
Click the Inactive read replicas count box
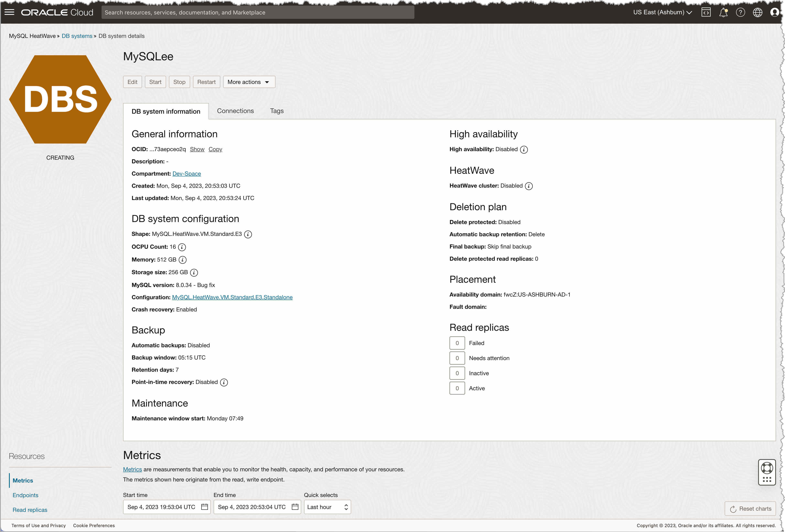coord(457,373)
